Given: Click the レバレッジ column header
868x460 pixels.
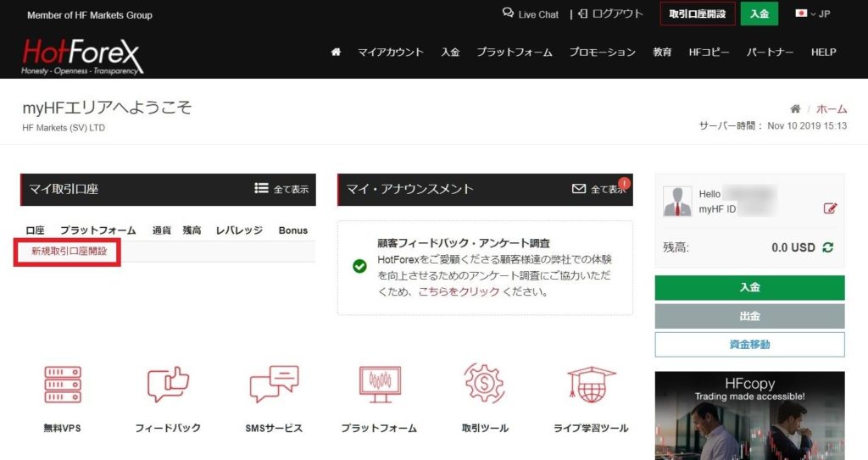Looking at the screenshot, I should (238, 230).
